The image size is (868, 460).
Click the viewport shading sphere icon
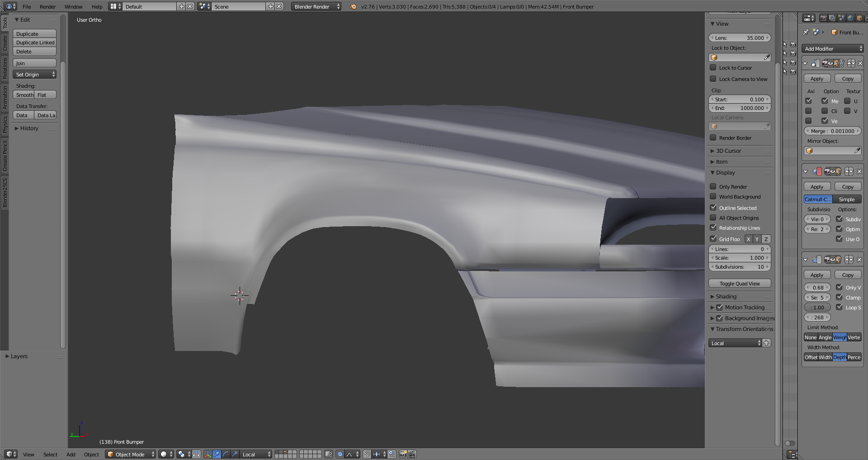pos(164,454)
